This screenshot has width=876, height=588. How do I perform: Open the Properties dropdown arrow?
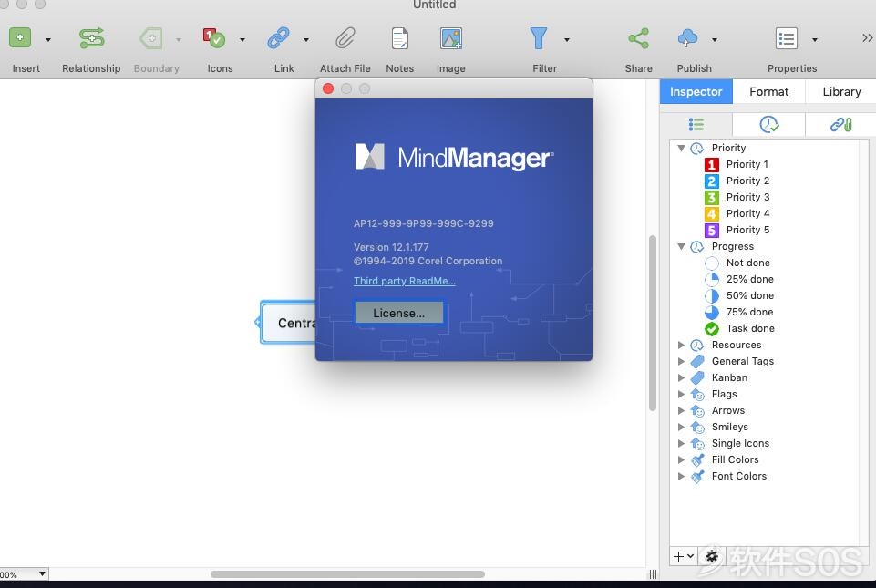click(x=815, y=40)
